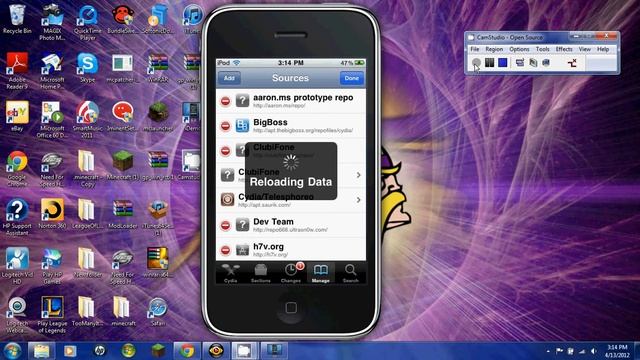Open TooManyItems folder on desktop

(87, 311)
